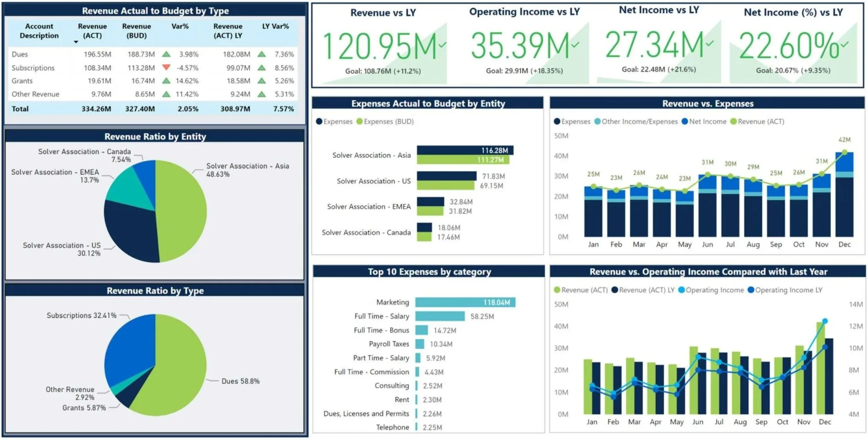Click the Full Time - Salary bar
The width and height of the screenshot is (868, 440).
(440, 316)
